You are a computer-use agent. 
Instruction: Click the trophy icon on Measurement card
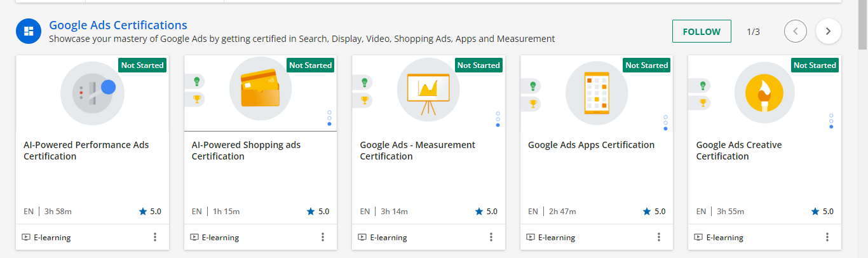pyautogui.click(x=365, y=99)
